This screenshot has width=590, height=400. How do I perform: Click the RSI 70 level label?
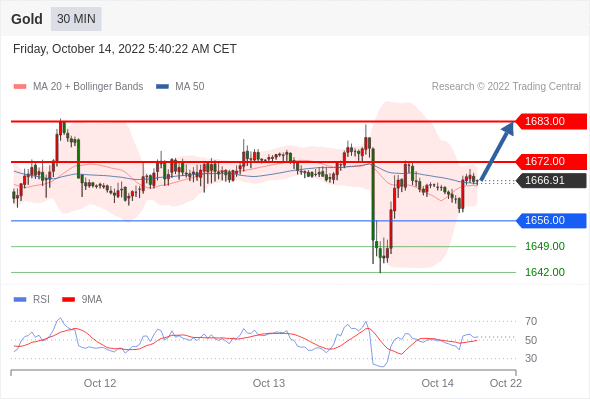(531, 321)
